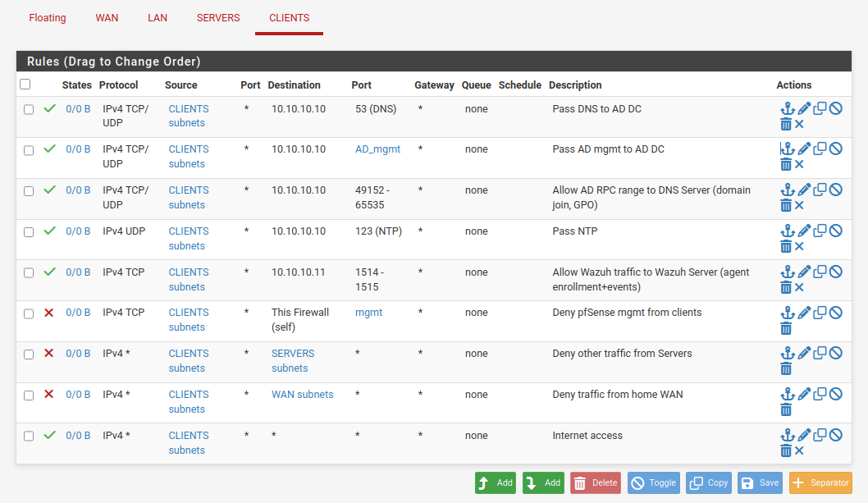Open the LAN rules tab
The height and width of the screenshot is (503, 868).
[158, 18]
